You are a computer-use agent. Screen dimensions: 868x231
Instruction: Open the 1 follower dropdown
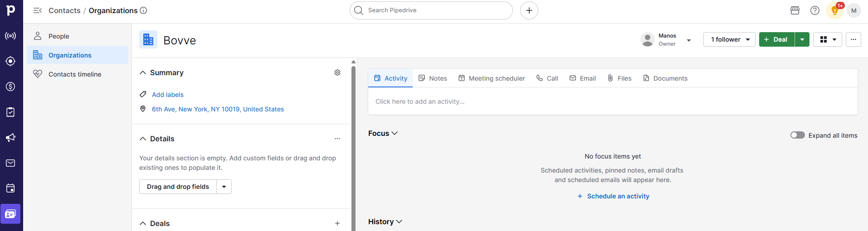729,39
